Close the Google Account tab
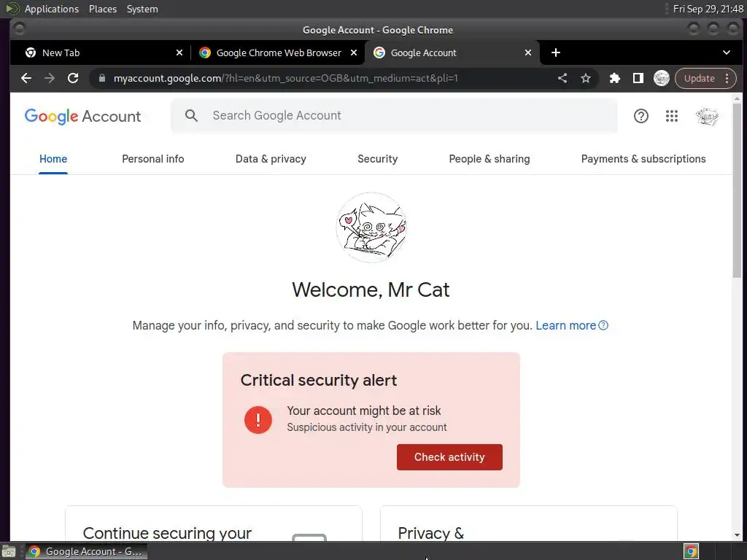The width and height of the screenshot is (747, 560). (x=528, y=52)
